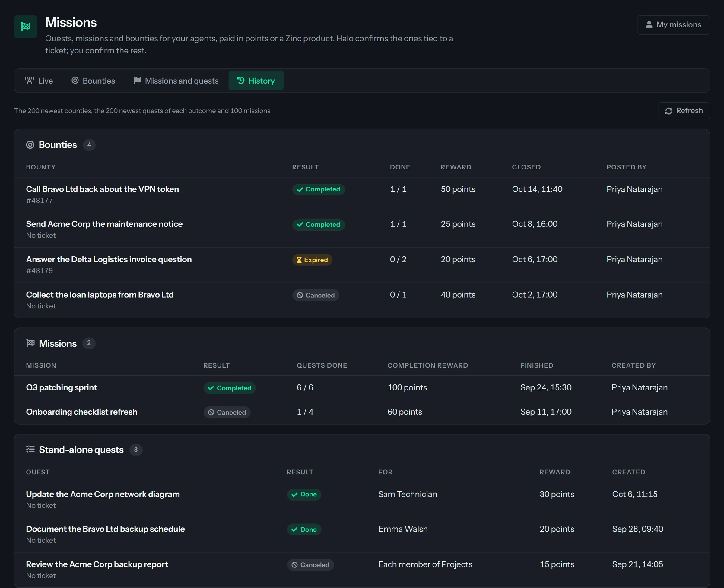Open Answer the Delta Logistics invoice question
This screenshot has height=588, width=724.
[109, 259]
